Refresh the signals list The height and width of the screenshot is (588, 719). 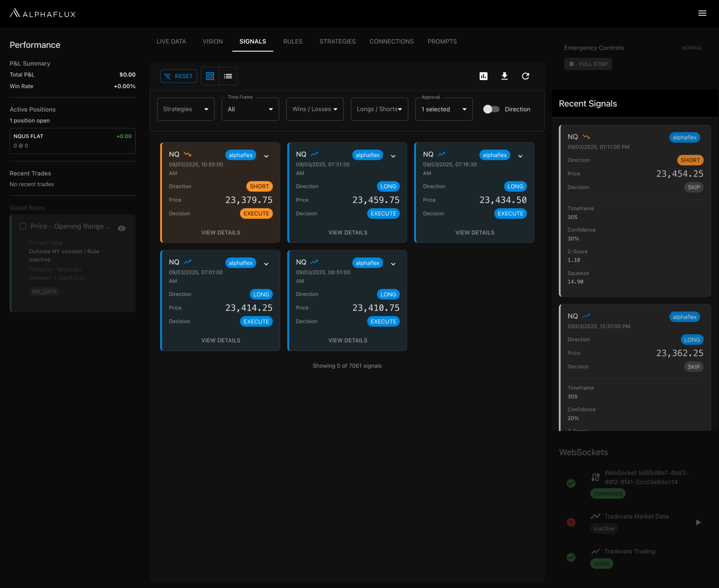click(525, 76)
